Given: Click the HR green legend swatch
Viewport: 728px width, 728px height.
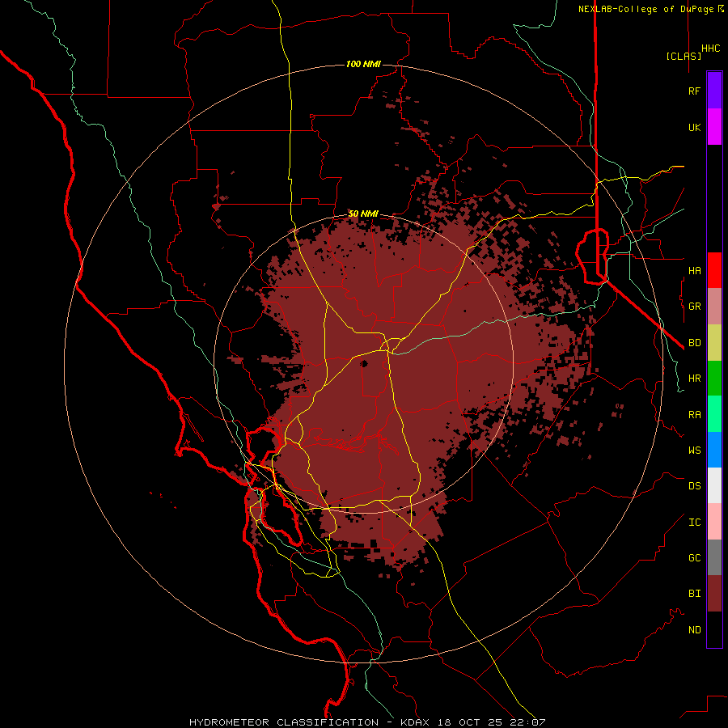Looking at the screenshot, I should (x=714, y=379).
